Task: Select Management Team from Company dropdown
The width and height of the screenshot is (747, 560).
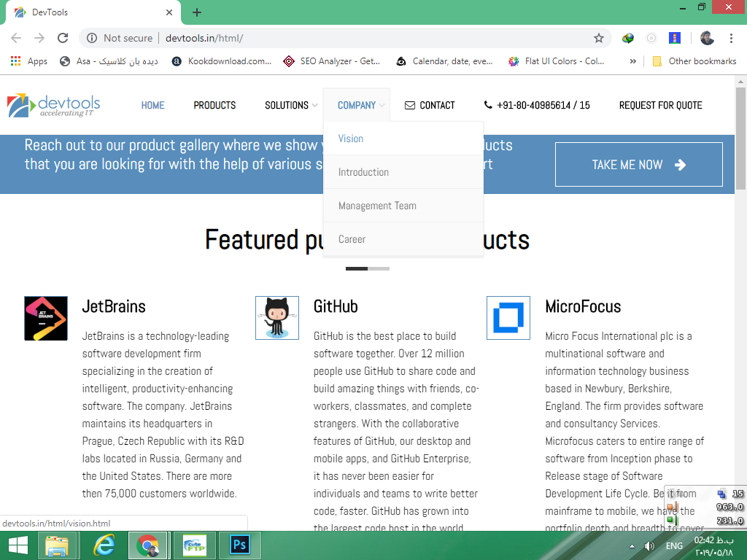Action: pyautogui.click(x=403, y=206)
